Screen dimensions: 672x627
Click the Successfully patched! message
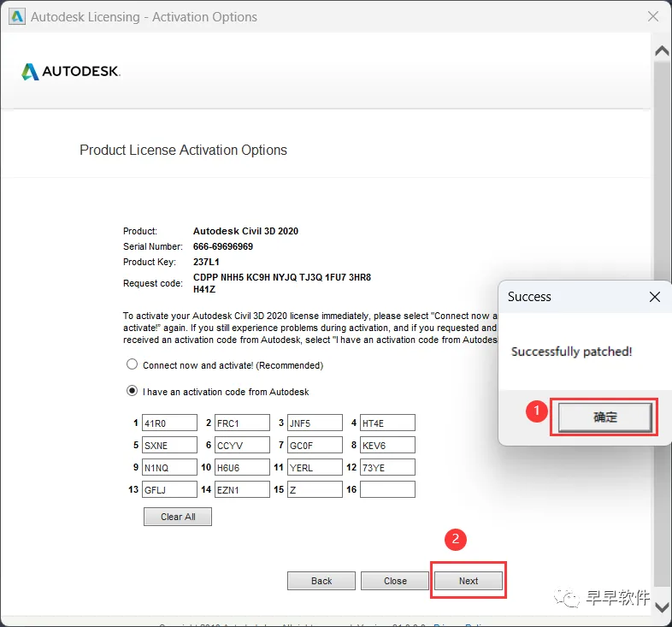tap(571, 352)
